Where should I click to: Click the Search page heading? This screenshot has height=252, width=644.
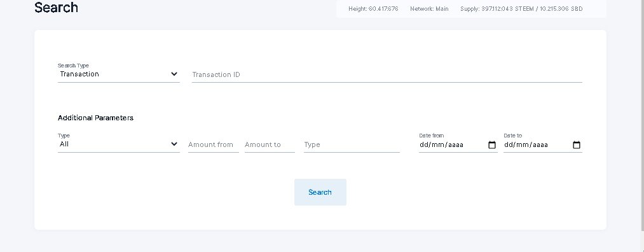coord(57,8)
